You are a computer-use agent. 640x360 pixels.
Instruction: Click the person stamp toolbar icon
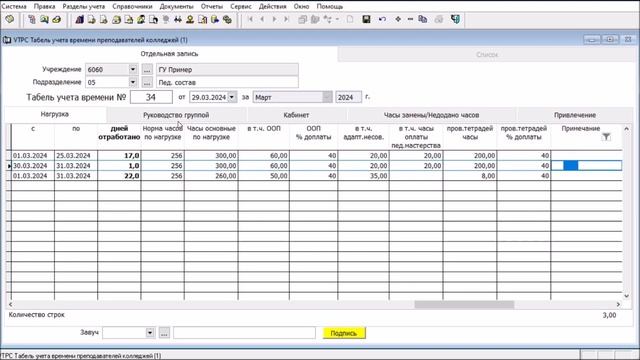click(190, 20)
